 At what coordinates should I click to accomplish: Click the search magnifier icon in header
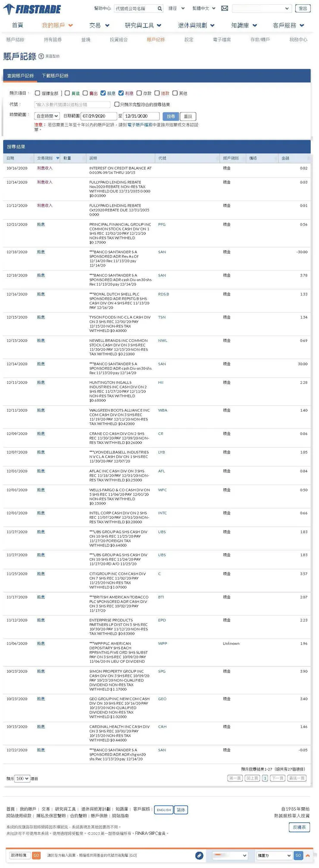click(159, 9)
